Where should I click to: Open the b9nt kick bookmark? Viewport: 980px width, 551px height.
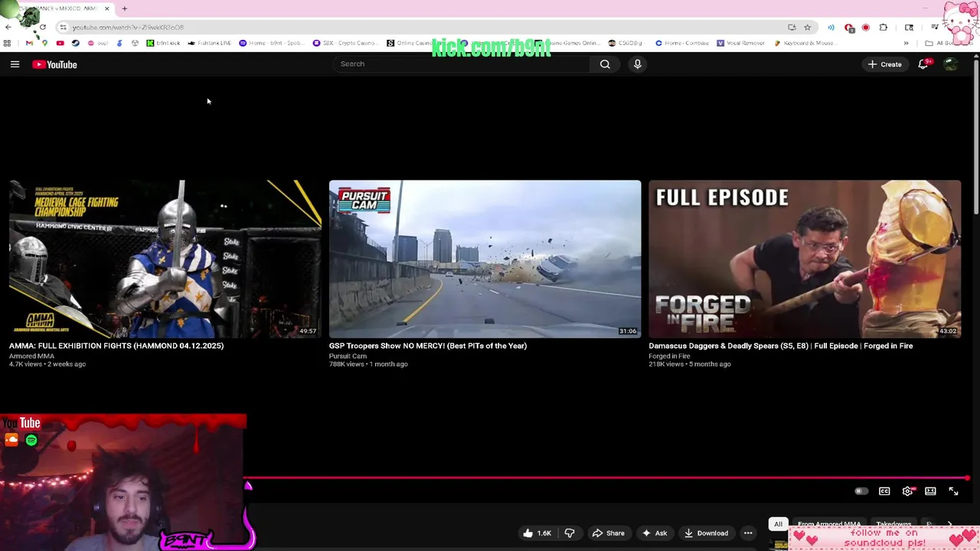click(163, 43)
